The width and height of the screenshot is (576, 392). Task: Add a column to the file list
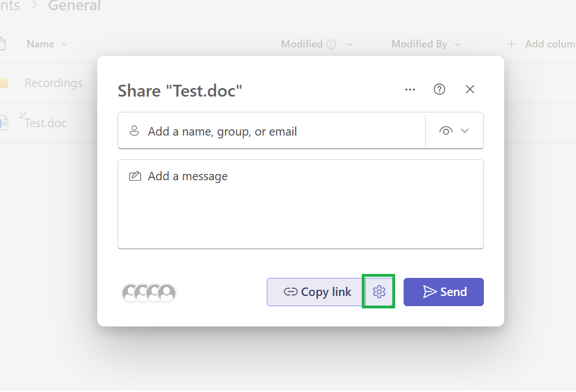[541, 44]
